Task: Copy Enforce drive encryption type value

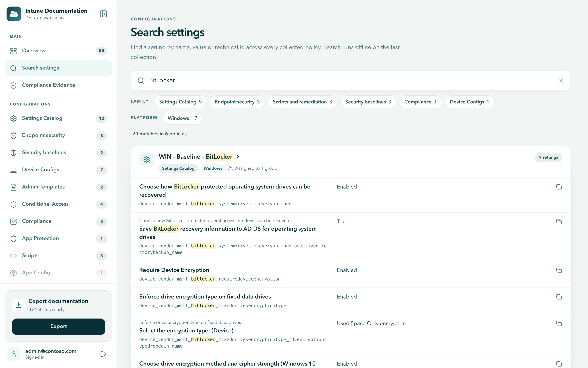Action: point(559,297)
